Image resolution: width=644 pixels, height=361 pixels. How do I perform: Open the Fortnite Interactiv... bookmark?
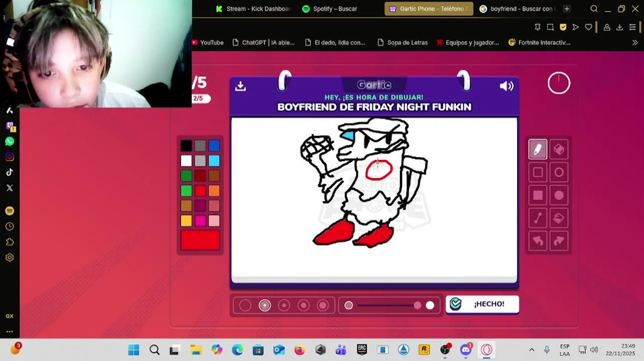point(539,43)
